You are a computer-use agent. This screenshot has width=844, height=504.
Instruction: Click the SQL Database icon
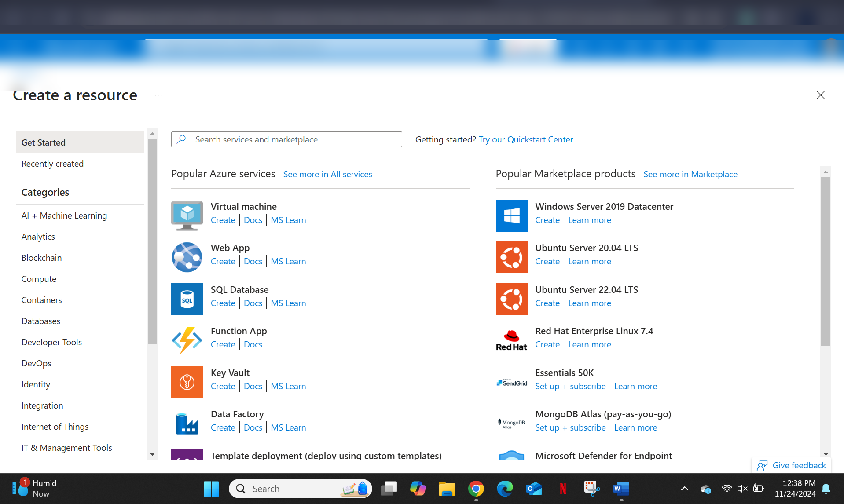(187, 299)
